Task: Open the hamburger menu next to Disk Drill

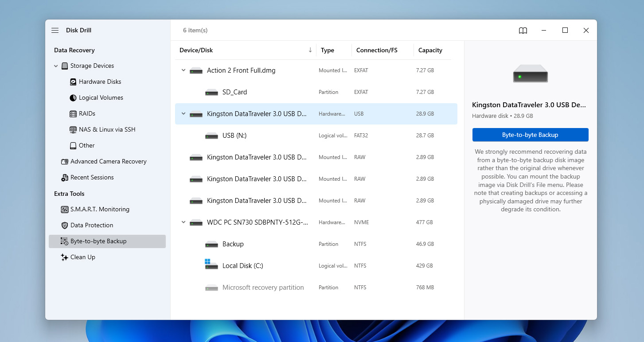Action: point(55,30)
